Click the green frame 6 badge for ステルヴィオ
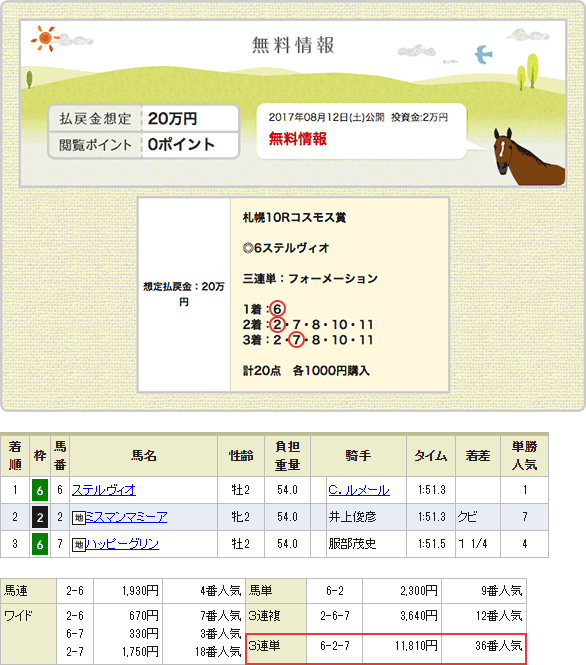The height and width of the screenshot is (665, 586). (40, 490)
